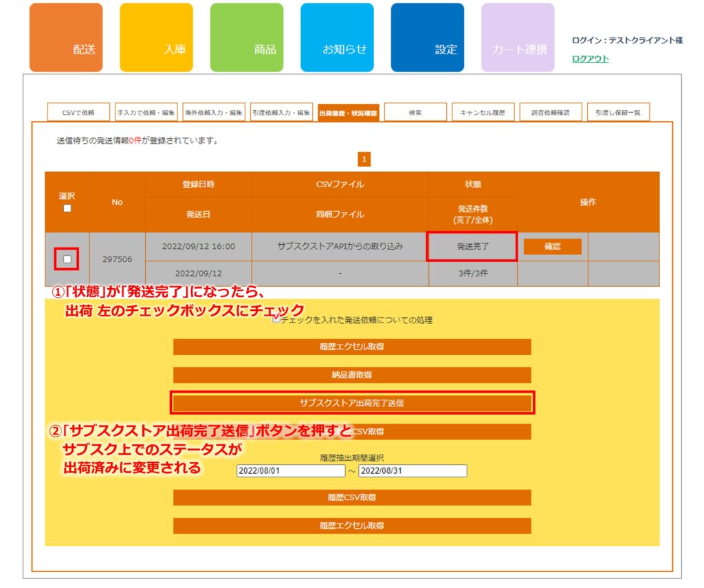
Task: Open the 商品 navigation tile
Action: (246, 38)
